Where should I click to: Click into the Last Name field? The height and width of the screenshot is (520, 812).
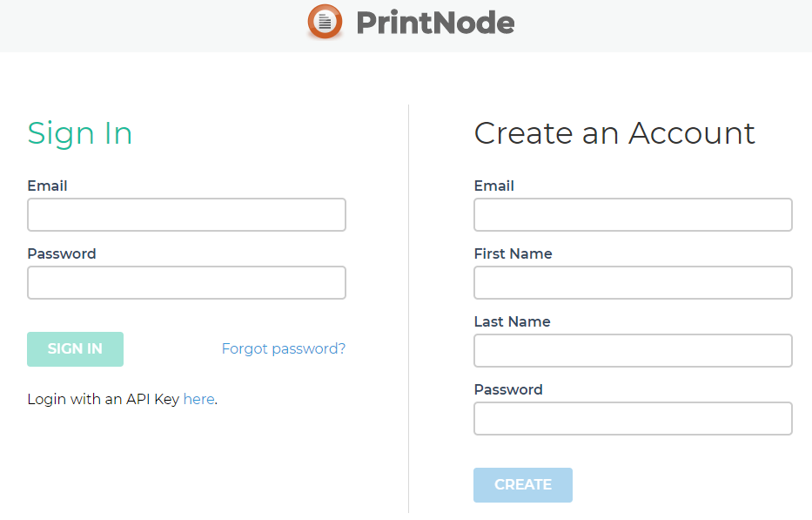pos(633,351)
